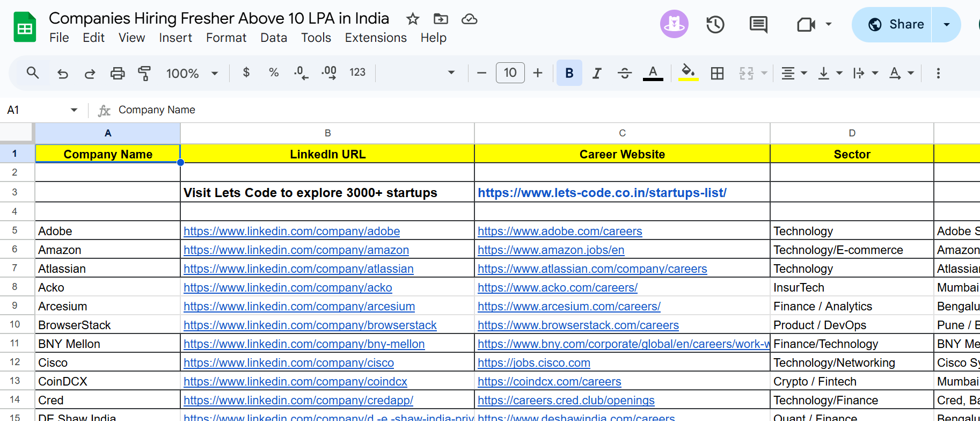
Task: Decrease decimal places
Action: click(x=301, y=72)
